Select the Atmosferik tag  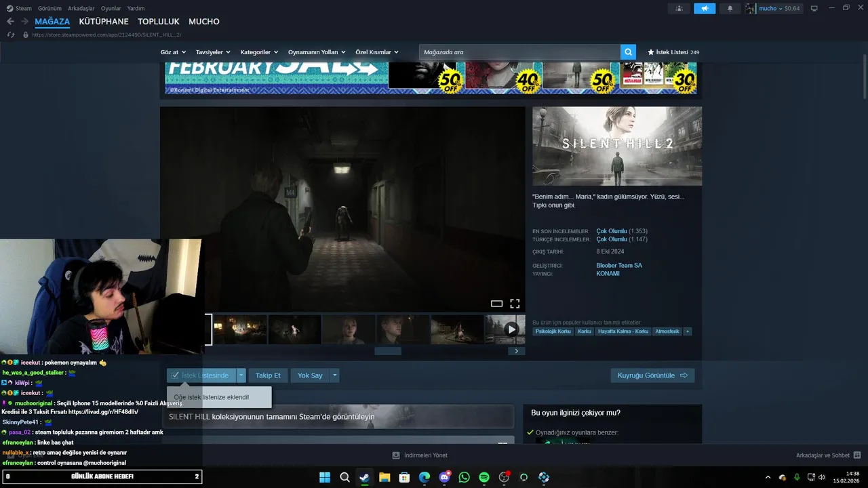(x=667, y=331)
